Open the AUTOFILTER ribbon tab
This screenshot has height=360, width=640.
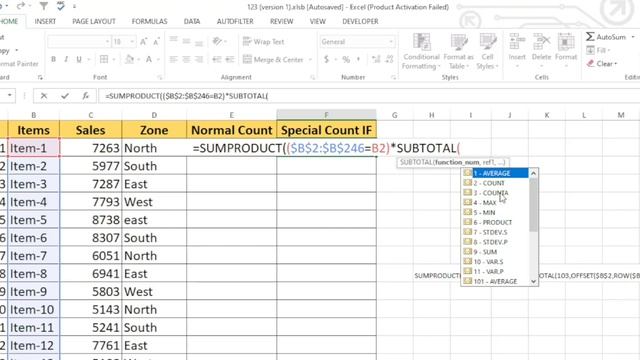click(235, 21)
